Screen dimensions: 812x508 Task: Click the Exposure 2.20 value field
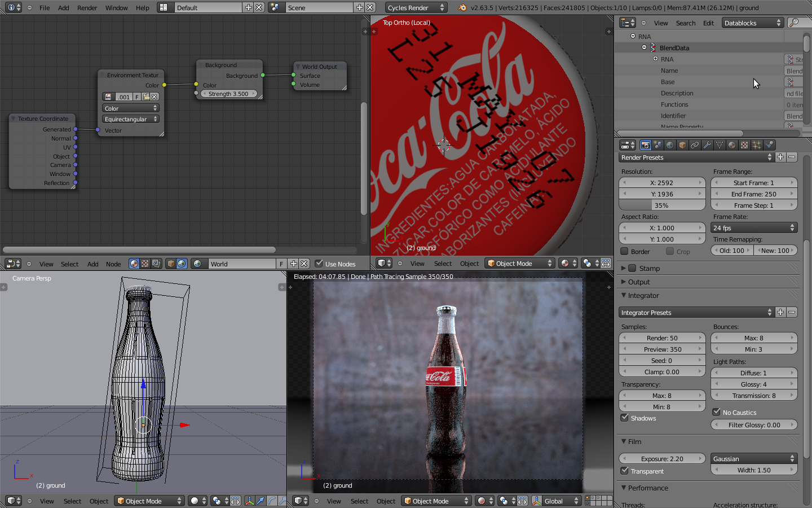(x=662, y=458)
